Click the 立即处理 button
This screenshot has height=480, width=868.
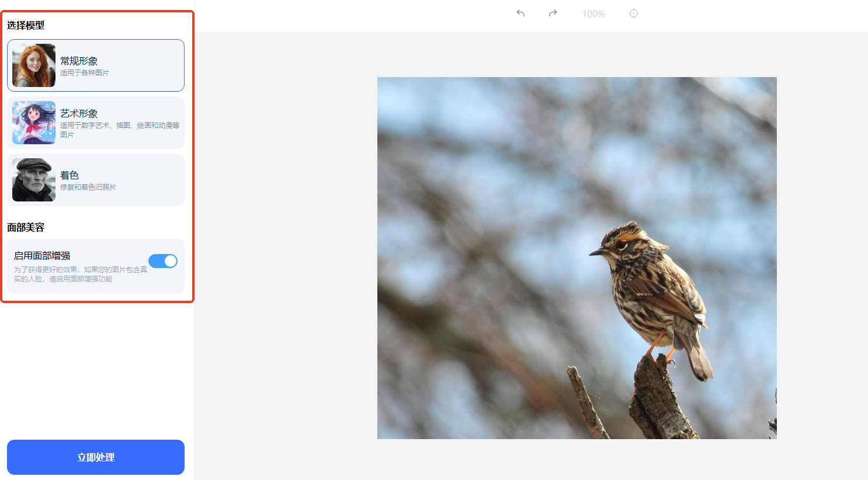[96, 457]
